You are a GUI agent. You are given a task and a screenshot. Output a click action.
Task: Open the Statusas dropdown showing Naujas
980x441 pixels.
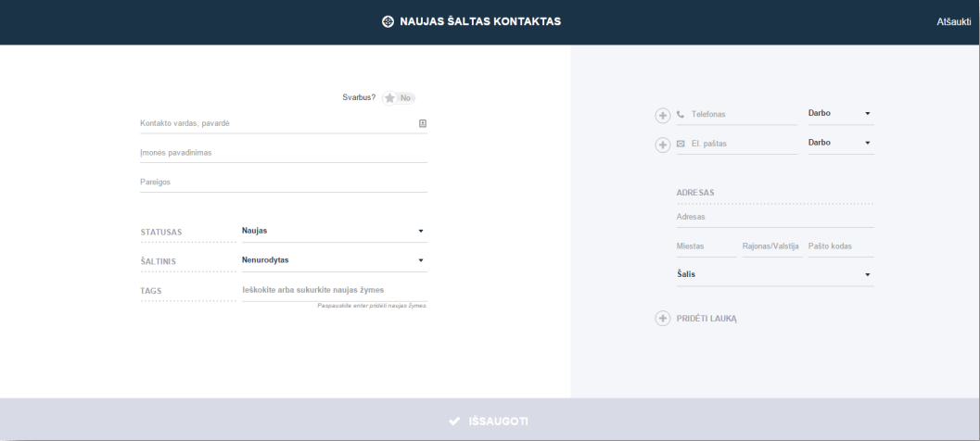(x=335, y=231)
